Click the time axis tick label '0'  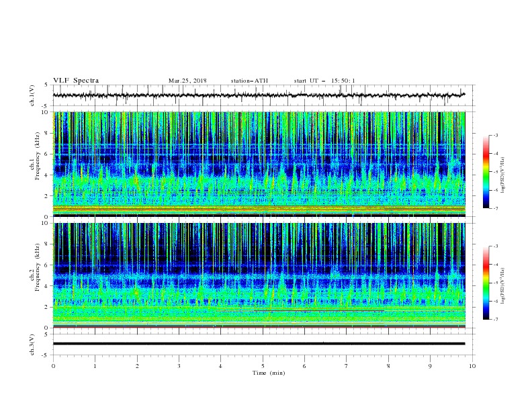coord(53,366)
